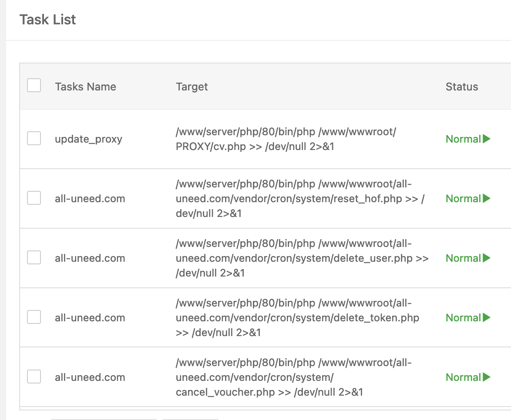Switch Normal status of delete_token.php task
This screenshot has height=420, width=511.
click(463, 318)
